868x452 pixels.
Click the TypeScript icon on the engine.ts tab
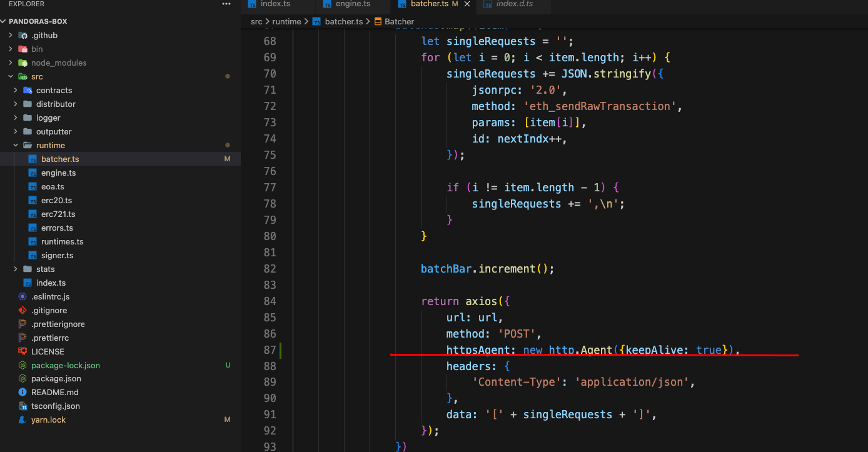(327, 4)
